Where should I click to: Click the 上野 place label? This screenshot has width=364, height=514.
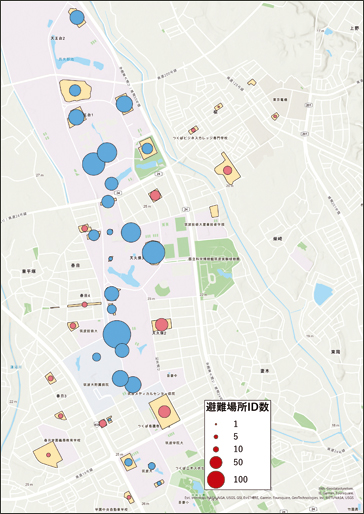(x=354, y=29)
